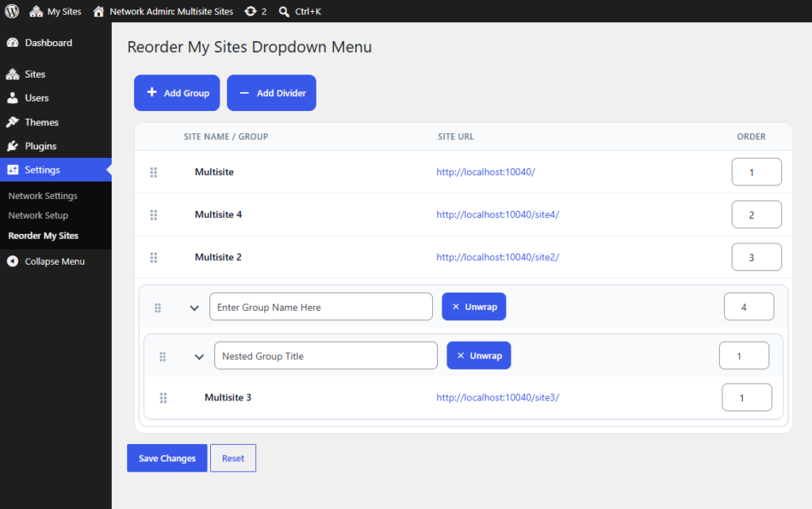This screenshot has width=812, height=509.
Task: Open the Ctrl+K search command
Action: pyautogui.click(x=300, y=11)
